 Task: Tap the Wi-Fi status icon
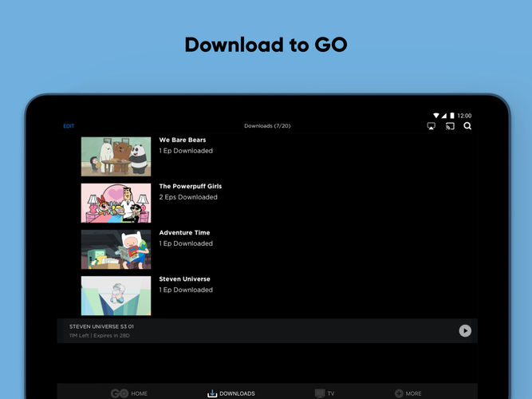[x=436, y=116]
